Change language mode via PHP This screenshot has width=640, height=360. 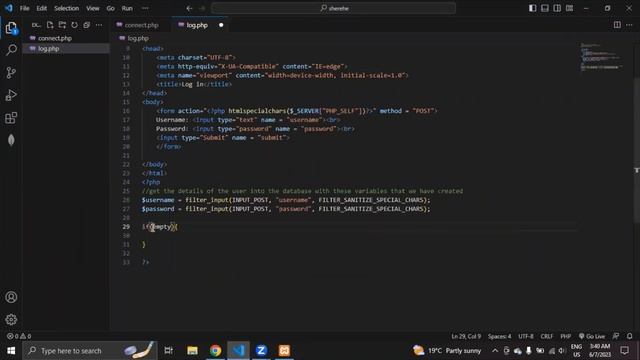coord(565,336)
